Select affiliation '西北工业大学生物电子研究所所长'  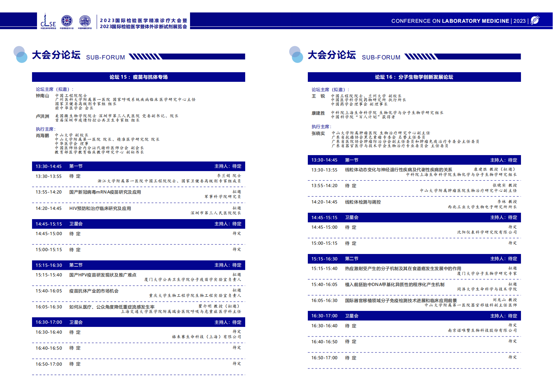[x=483, y=207]
